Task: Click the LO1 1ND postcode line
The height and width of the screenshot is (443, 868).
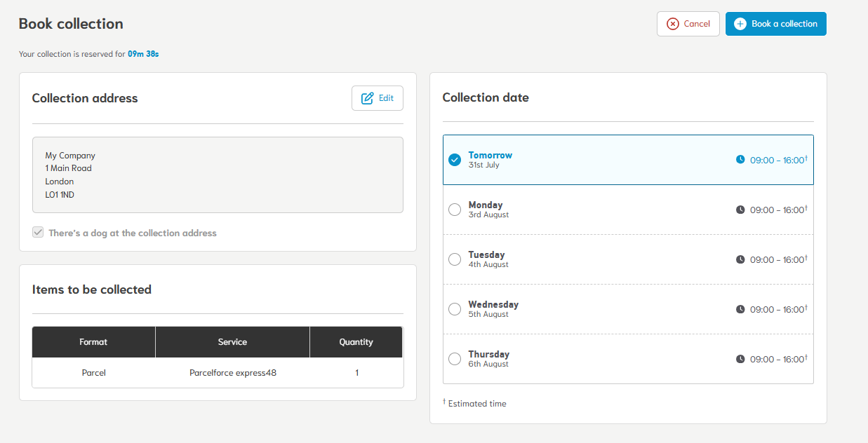Action: 60,195
